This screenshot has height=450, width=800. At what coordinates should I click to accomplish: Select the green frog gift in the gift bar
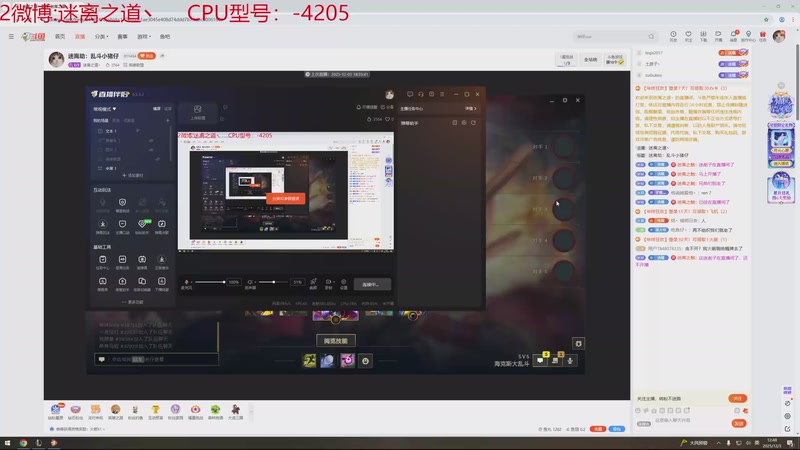[215, 411]
